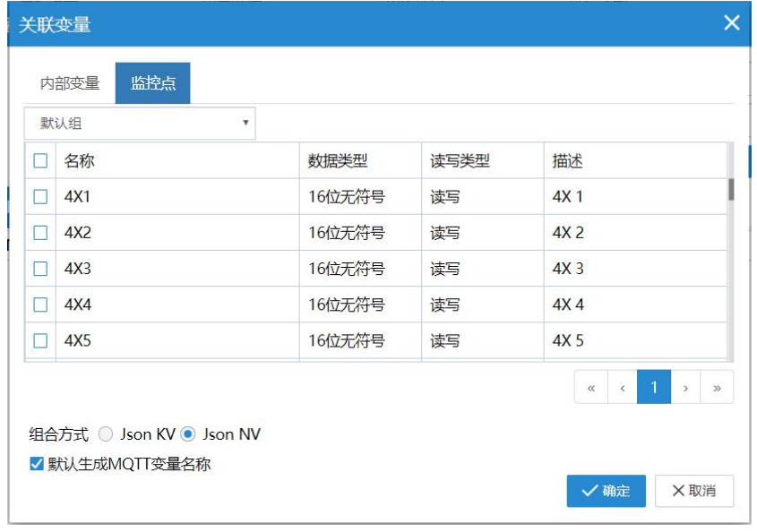Click the 数据类型 column header
Viewport: 757px width, 532px height.
click(360, 160)
